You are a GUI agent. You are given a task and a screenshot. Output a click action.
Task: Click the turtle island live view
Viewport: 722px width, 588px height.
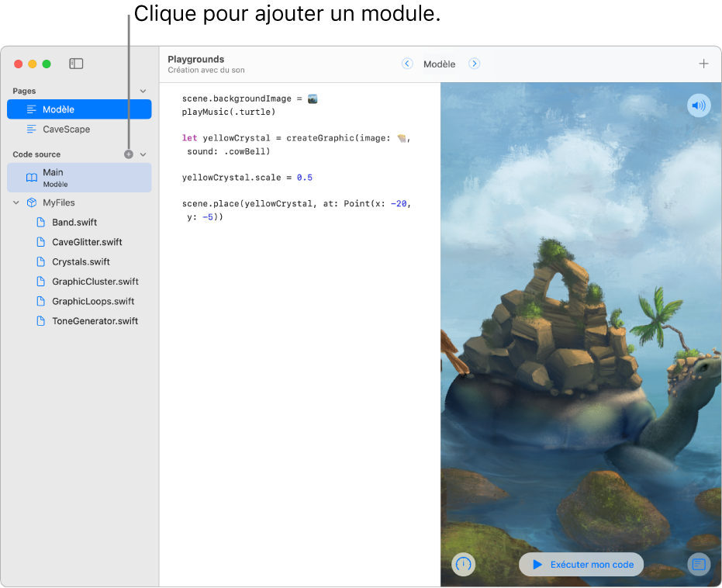(x=581, y=334)
